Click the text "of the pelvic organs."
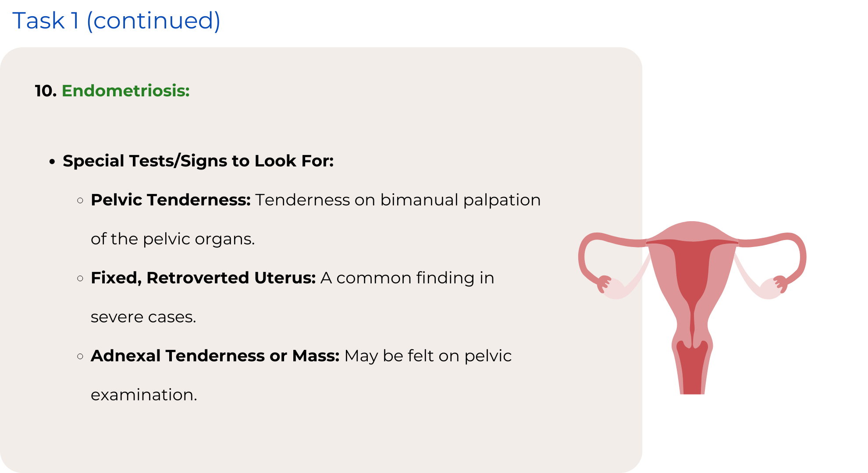Screen dimensions: 868x473 tap(173, 239)
